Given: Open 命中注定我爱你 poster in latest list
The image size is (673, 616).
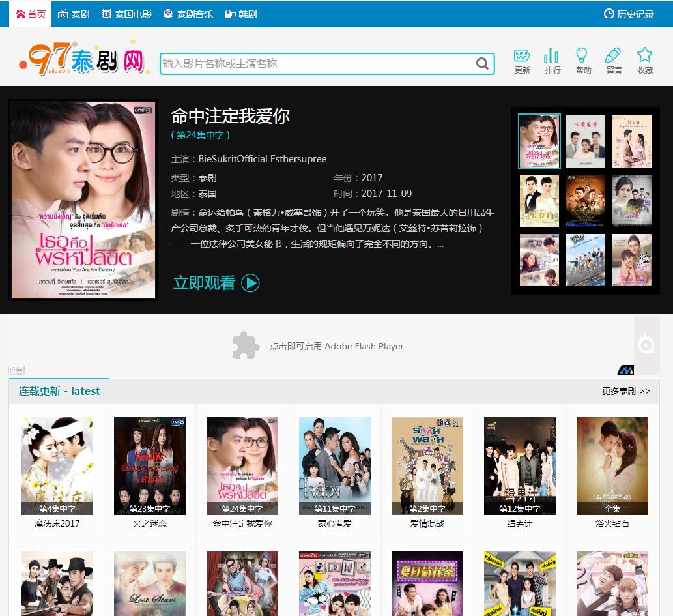Looking at the screenshot, I should click(x=242, y=465).
